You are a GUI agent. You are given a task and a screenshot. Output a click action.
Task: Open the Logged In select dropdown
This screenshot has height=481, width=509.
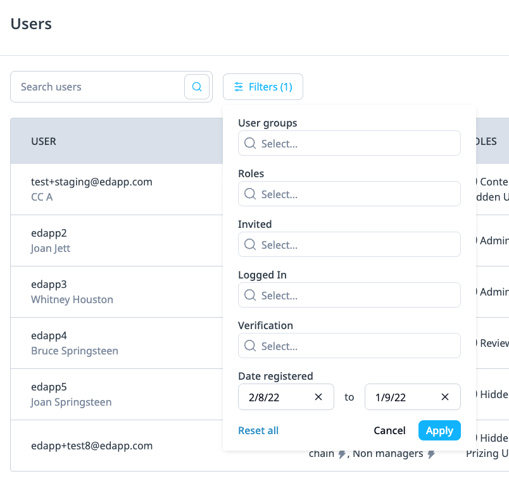coord(349,295)
